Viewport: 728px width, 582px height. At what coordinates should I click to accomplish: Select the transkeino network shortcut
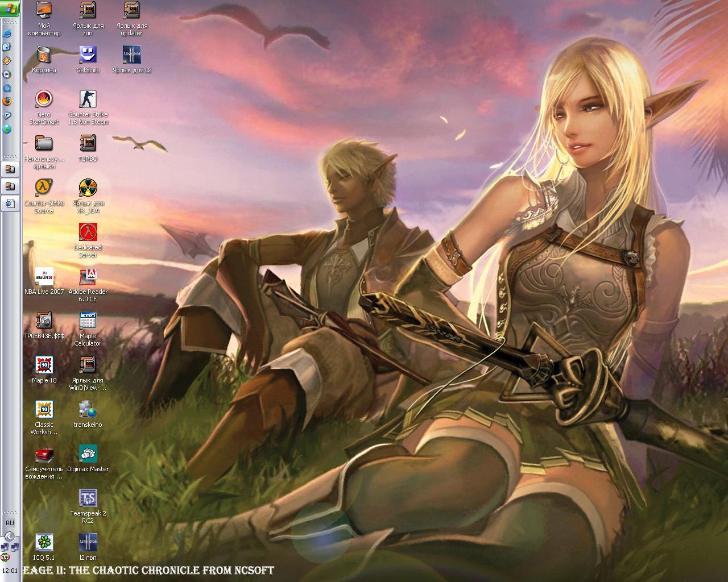point(88,414)
